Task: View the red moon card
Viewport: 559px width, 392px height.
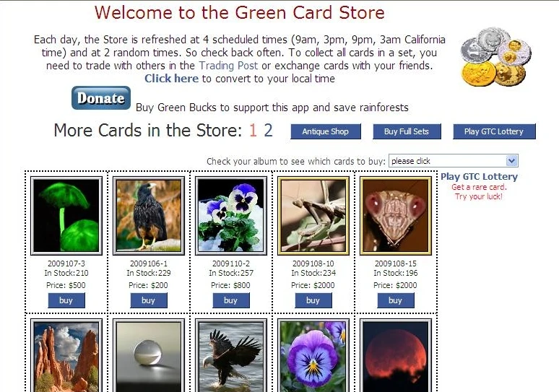Action: (396, 355)
